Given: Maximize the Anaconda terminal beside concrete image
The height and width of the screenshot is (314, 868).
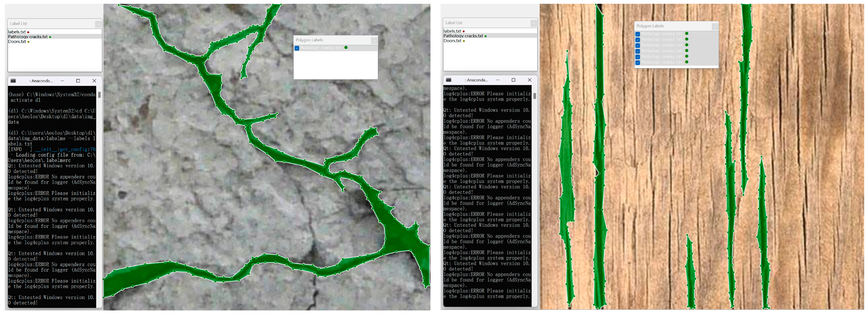Looking at the screenshot, I should tap(78, 81).
